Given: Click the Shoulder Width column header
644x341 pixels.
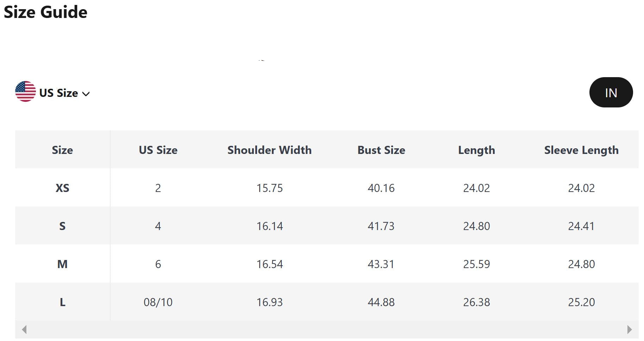Looking at the screenshot, I should tap(269, 150).
